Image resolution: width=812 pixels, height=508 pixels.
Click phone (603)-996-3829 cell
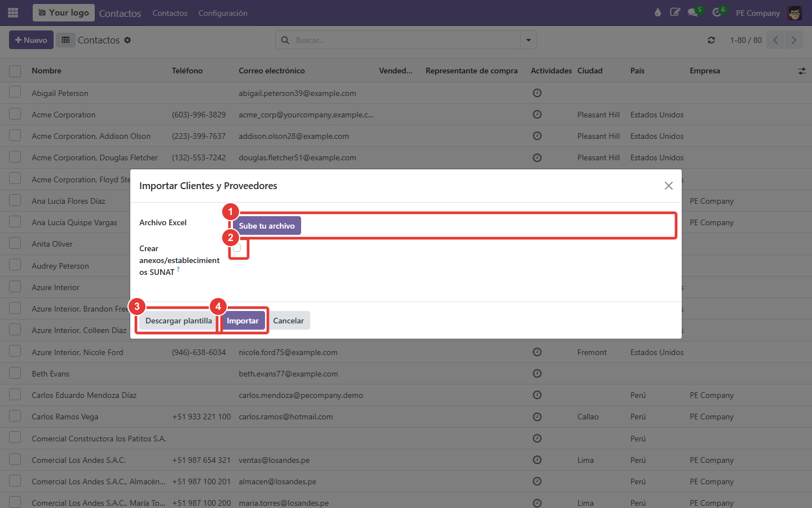click(x=198, y=115)
